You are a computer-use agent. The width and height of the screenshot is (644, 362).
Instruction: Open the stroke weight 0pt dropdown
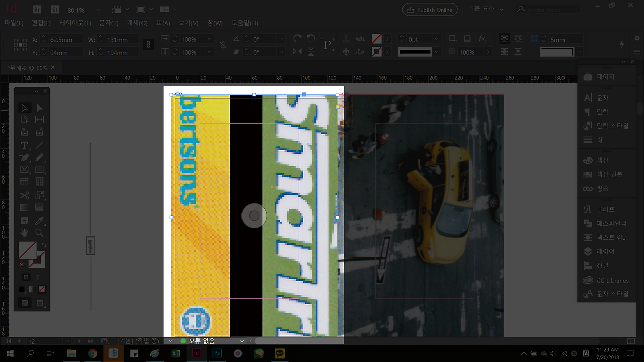click(x=436, y=39)
